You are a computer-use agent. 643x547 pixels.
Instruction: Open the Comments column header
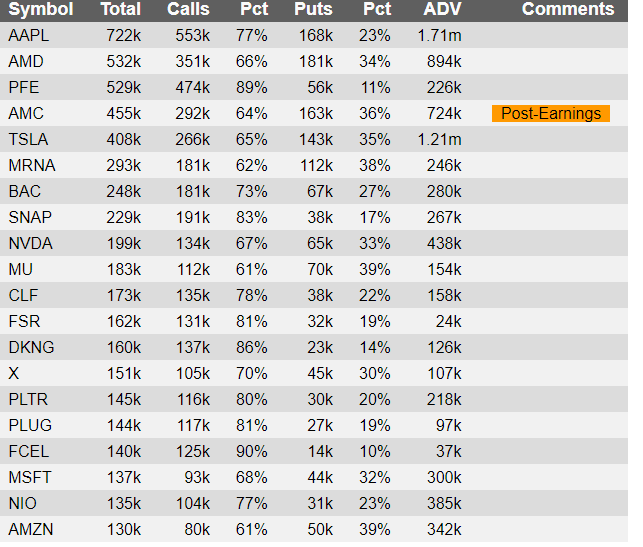coord(568,9)
